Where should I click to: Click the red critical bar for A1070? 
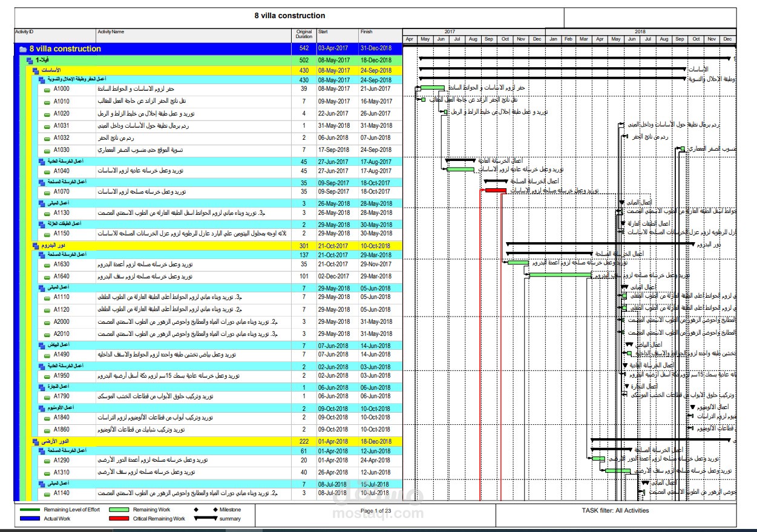click(x=496, y=191)
